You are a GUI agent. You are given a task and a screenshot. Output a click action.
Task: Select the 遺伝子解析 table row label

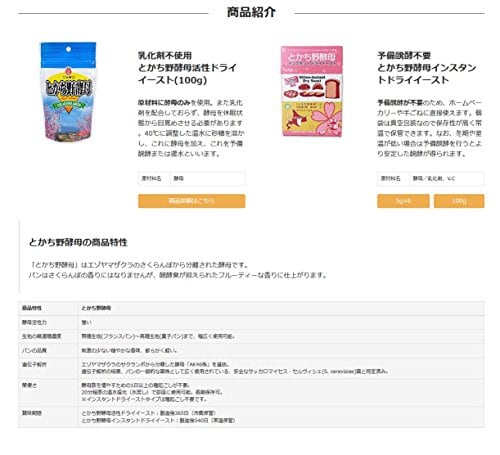[34, 364]
